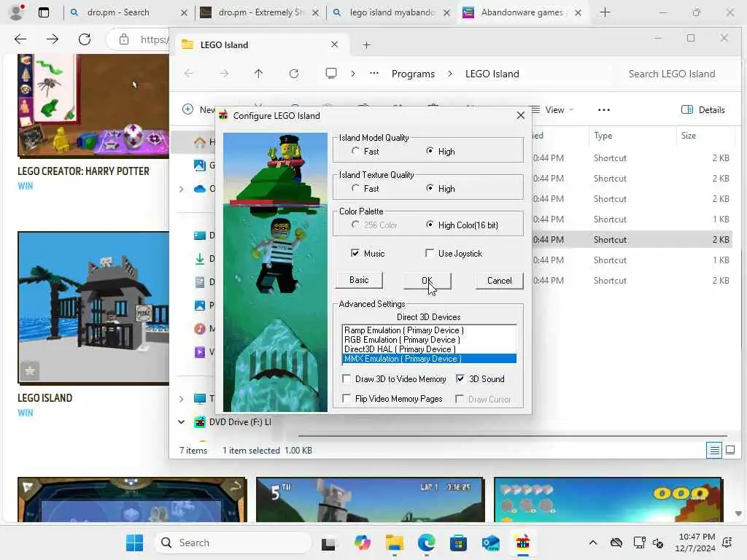The width and height of the screenshot is (747, 560).
Task: Expand breadcrumb ellipsis in address bar
Action: 374,74
